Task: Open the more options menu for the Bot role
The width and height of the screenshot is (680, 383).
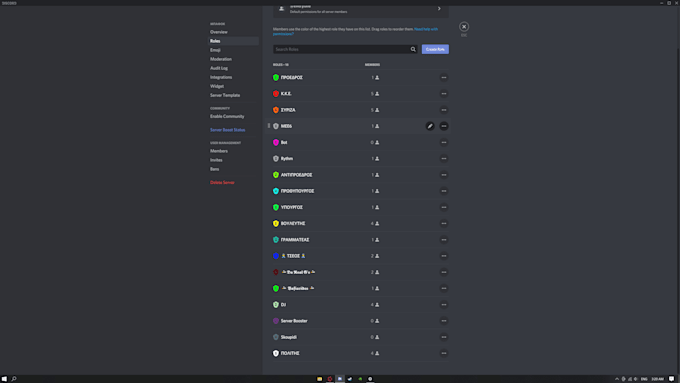Action: 444,142
